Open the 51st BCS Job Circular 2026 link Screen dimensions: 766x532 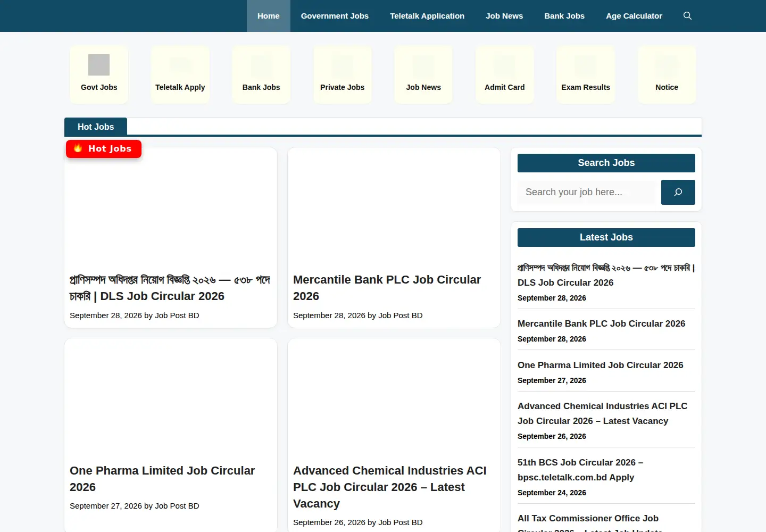click(580, 470)
